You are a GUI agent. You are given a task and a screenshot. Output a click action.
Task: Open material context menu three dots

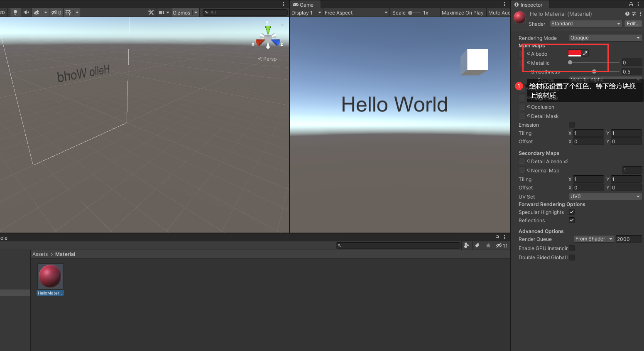pyautogui.click(x=641, y=14)
